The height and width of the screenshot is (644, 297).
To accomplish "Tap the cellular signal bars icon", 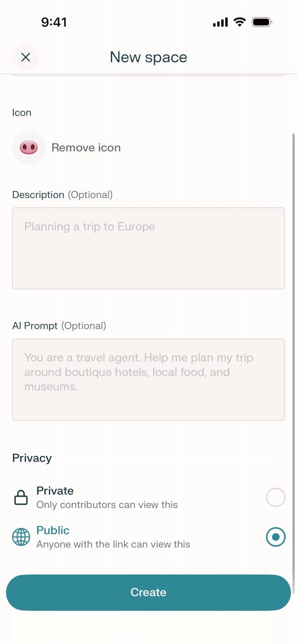I will pos(220,22).
